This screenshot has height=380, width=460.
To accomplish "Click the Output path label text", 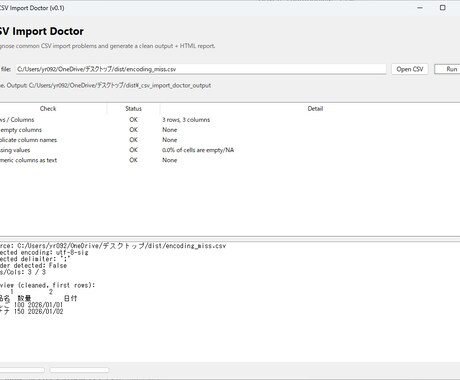I will click(x=105, y=85).
